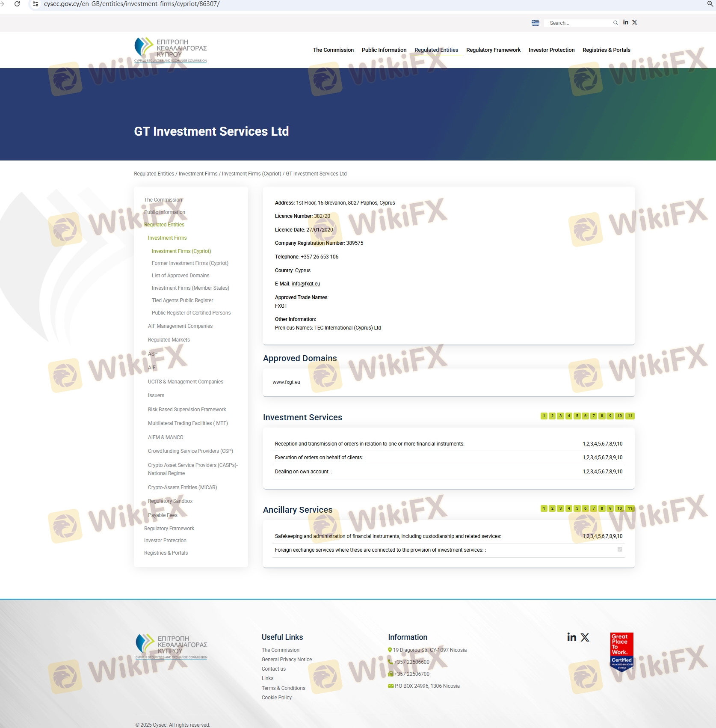This screenshot has width=716, height=728.
Task: Switch language via Greek flag icon
Action: [535, 23]
